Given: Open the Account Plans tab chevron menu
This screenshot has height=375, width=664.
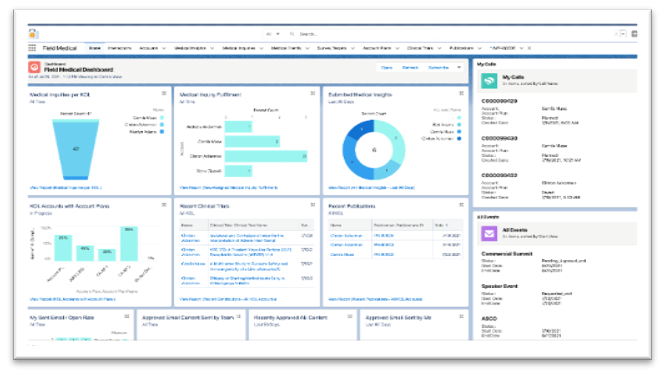Looking at the screenshot, I should tap(397, 48).
